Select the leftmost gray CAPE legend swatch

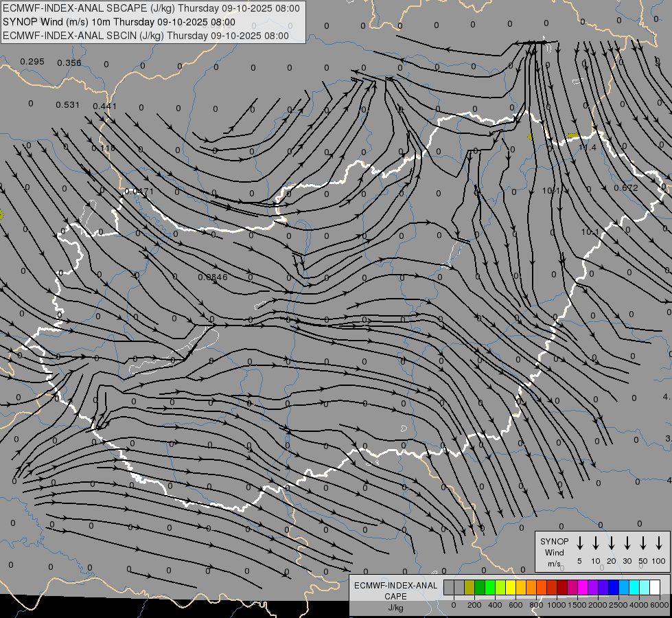[x=449, y=587]
